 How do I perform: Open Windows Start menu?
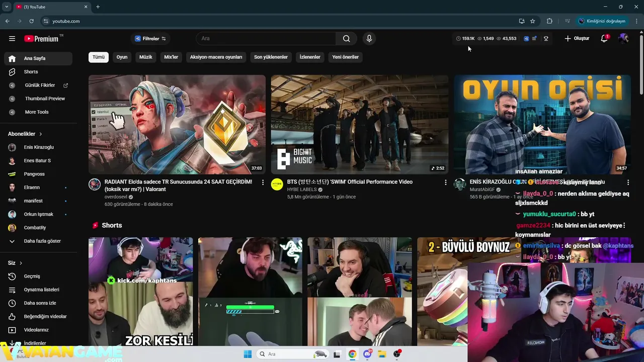(248, 354)
